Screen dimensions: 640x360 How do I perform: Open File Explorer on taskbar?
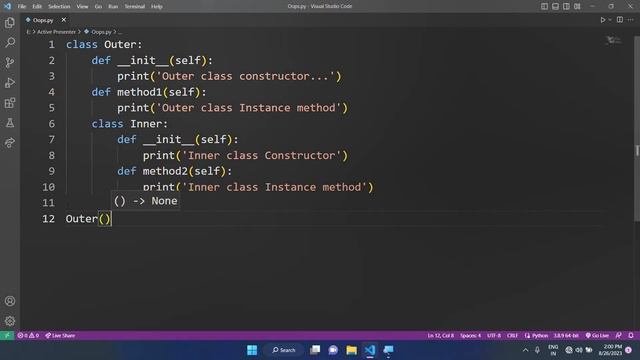click(351, 350)
